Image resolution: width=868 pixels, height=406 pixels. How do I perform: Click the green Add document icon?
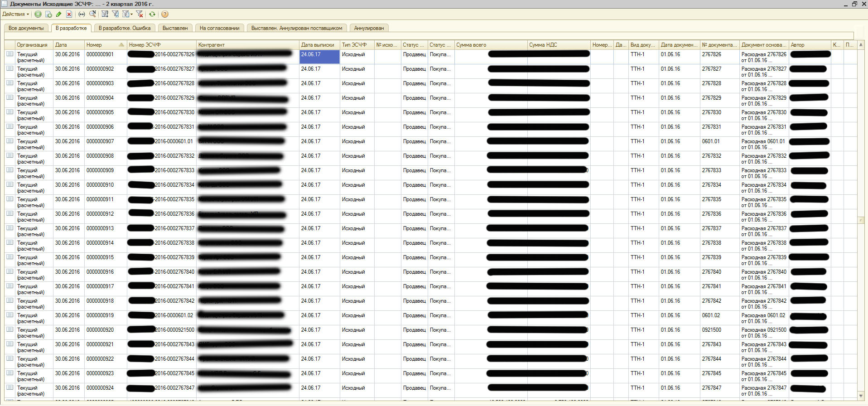pos(38,14)
